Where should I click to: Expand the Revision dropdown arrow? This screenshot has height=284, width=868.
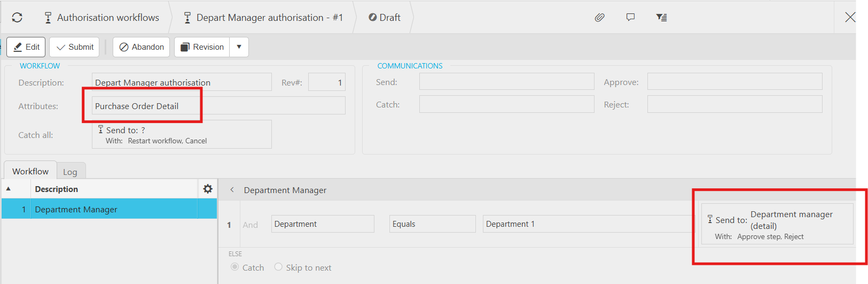tap(239, 47)
